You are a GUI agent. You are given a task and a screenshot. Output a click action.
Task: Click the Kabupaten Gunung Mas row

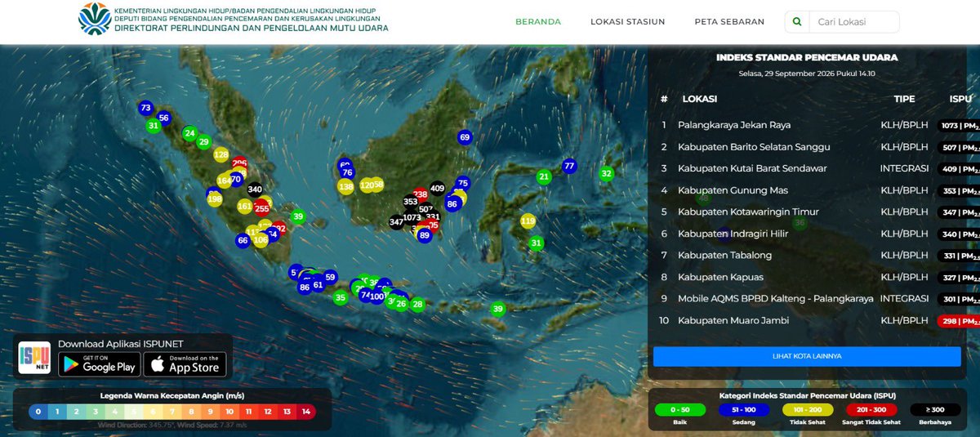tap(817, 190)
